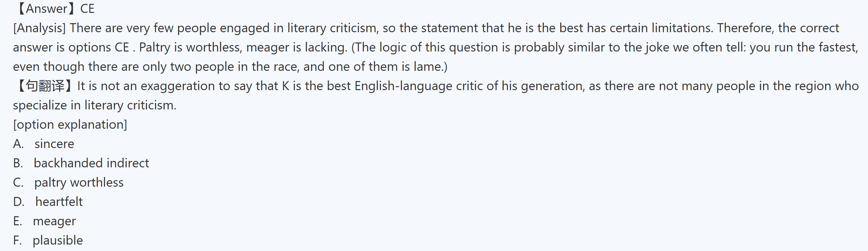Select option E. meager
The width and height of the screenshot is (868, 251).
[x=54, y=221]
